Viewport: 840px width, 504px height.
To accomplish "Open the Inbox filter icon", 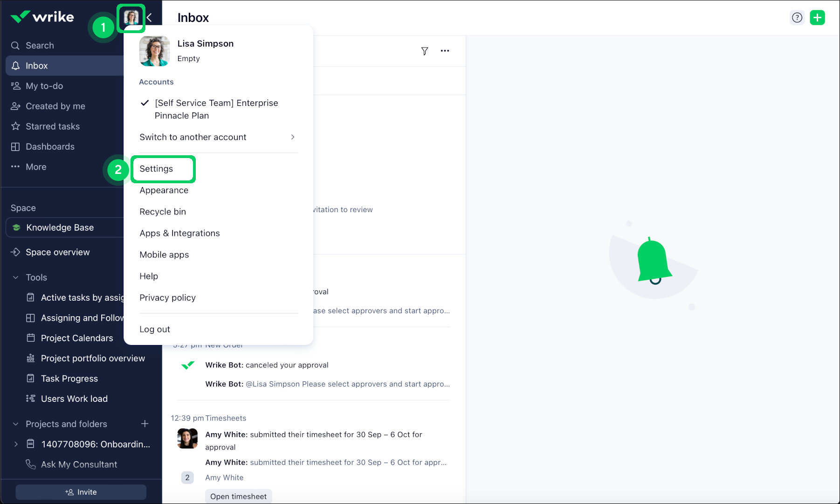I will click(425, 51).
